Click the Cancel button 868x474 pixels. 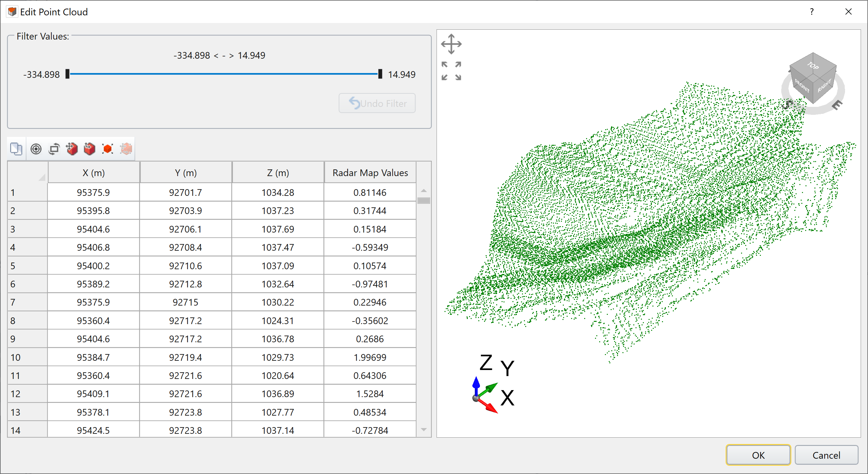tap(826, 455)
